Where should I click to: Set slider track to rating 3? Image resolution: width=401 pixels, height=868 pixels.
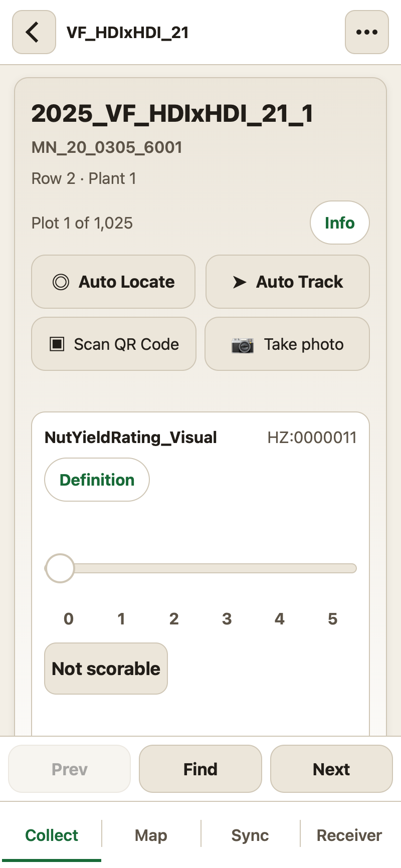click(x=227, y=568)
